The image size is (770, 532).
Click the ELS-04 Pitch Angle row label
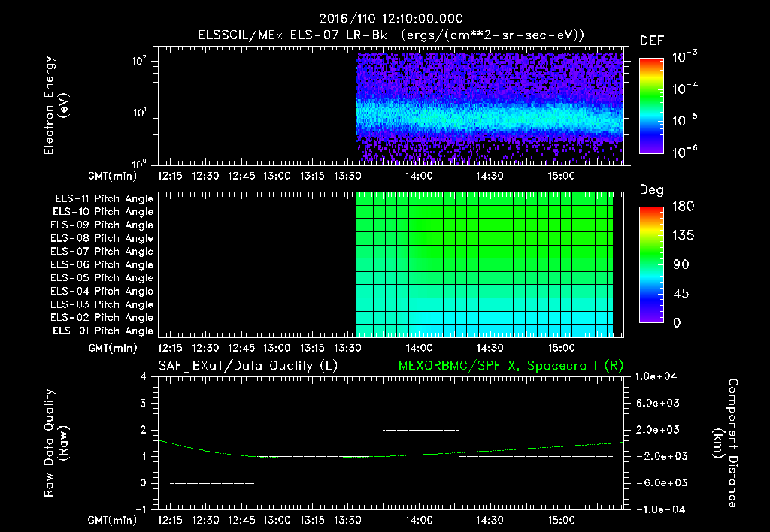[x=102, y=292]
